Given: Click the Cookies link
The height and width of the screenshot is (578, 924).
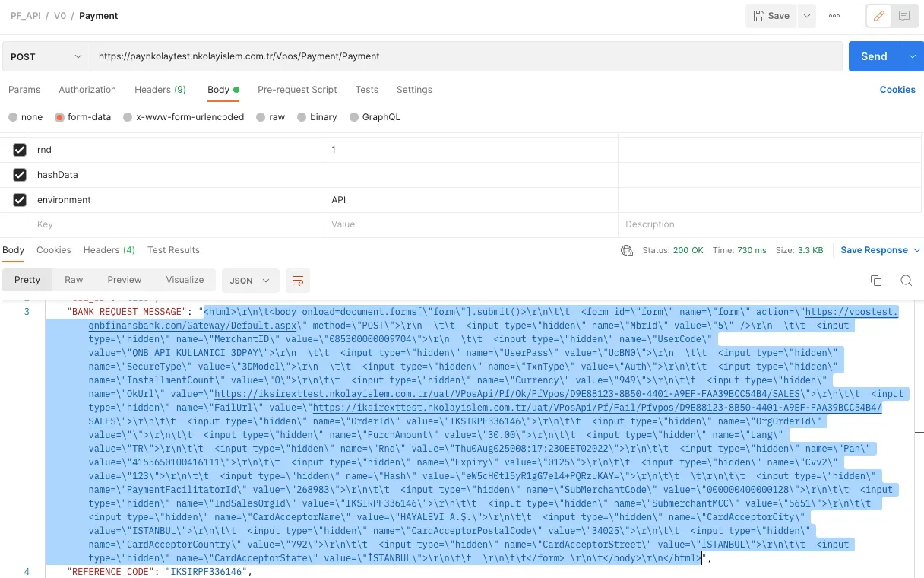Looking at the screenshot, I should [x=897, y=90].
